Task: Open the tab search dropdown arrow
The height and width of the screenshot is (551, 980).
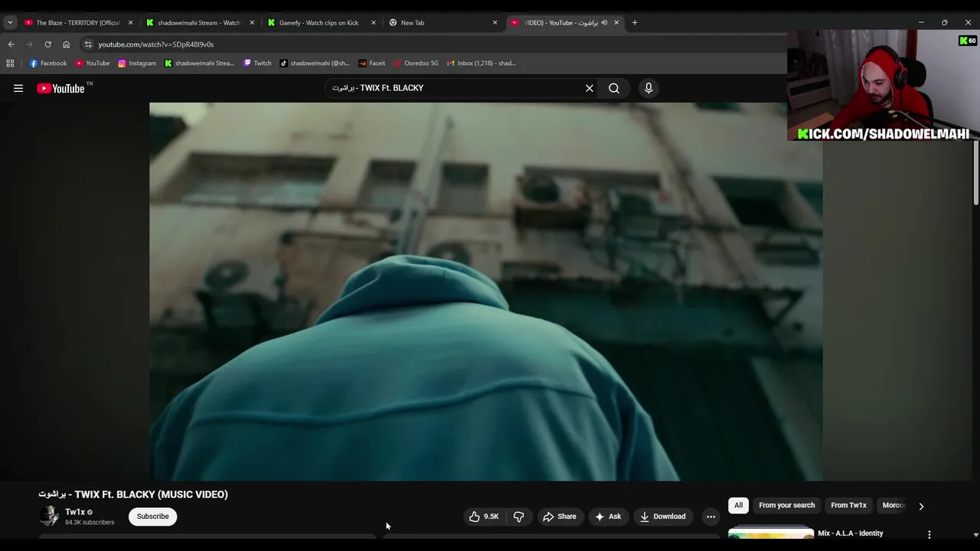Action: click(10, 22)
